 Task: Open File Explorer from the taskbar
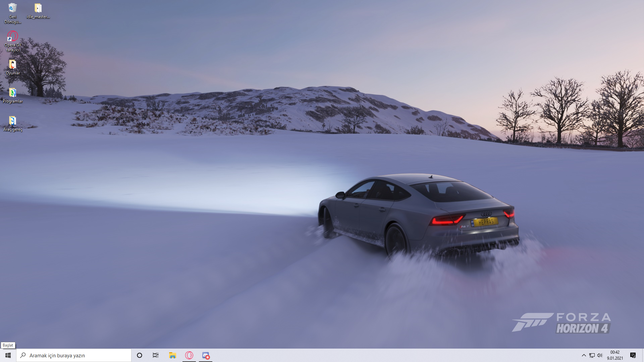pyautogui.click(x=172, y=355)
